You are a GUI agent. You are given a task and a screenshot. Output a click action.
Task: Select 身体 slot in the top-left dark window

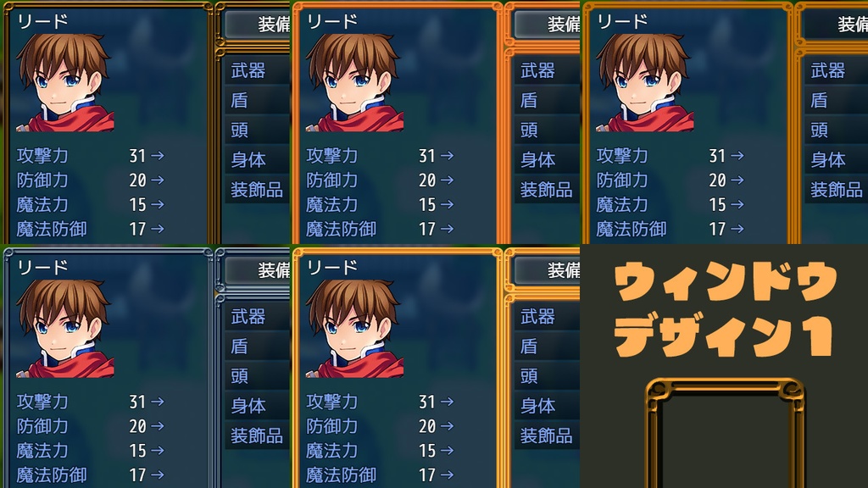[x=258, y=160]
